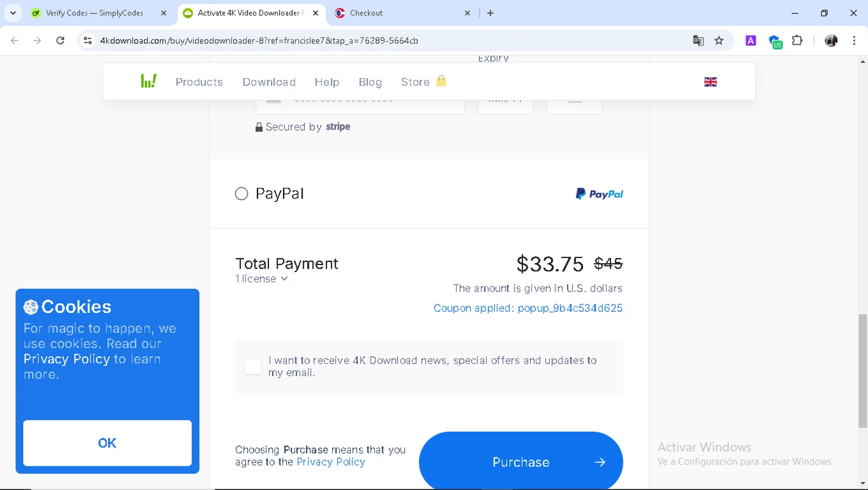
Task: Open the tab search dropdown arrow
Action: click(x=13, y=13)
